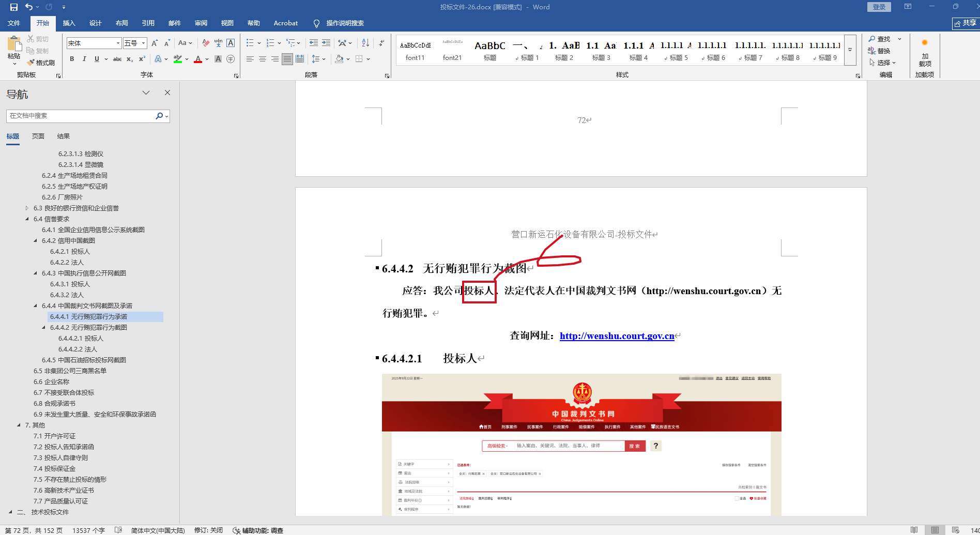Apply paragraph shading with the paint bucket

339,59
